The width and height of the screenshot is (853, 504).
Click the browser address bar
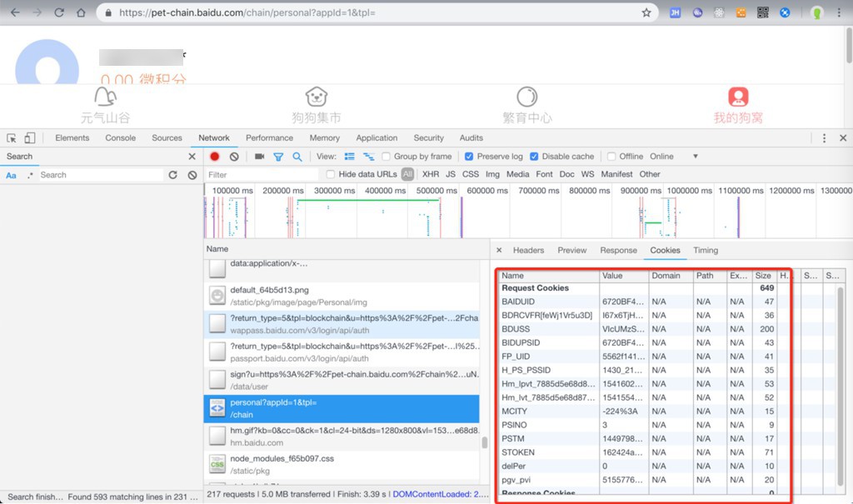tap(376, 12)
